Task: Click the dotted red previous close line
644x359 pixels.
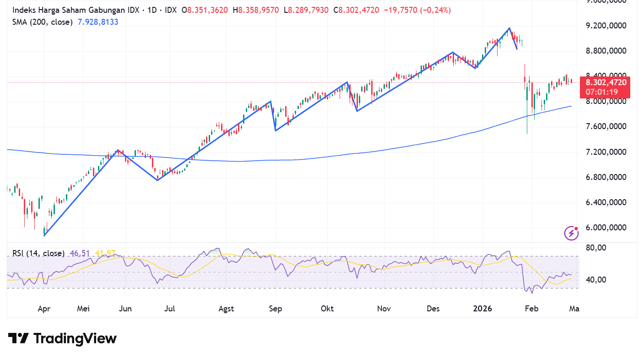Action: (275, 83)
